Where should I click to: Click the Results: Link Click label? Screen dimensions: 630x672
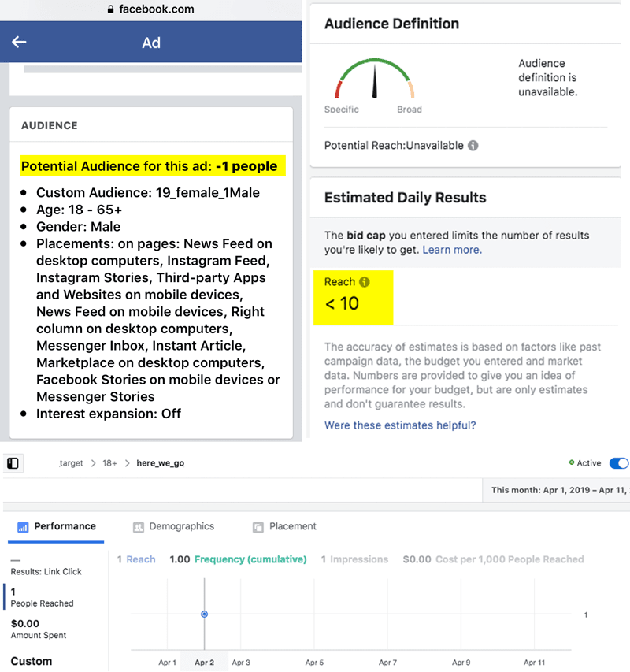pos(46,572)
